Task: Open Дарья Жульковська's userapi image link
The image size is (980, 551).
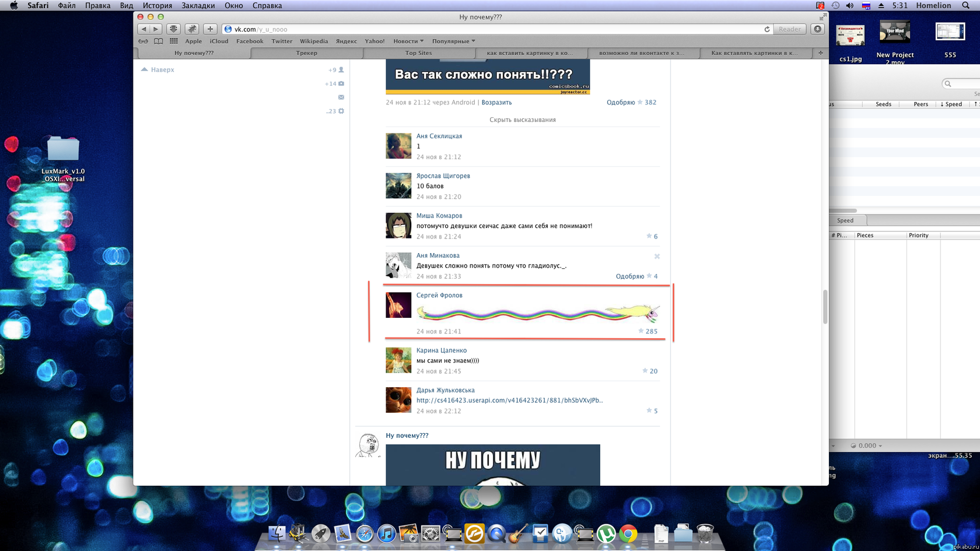Action: [x=509, y=401]
